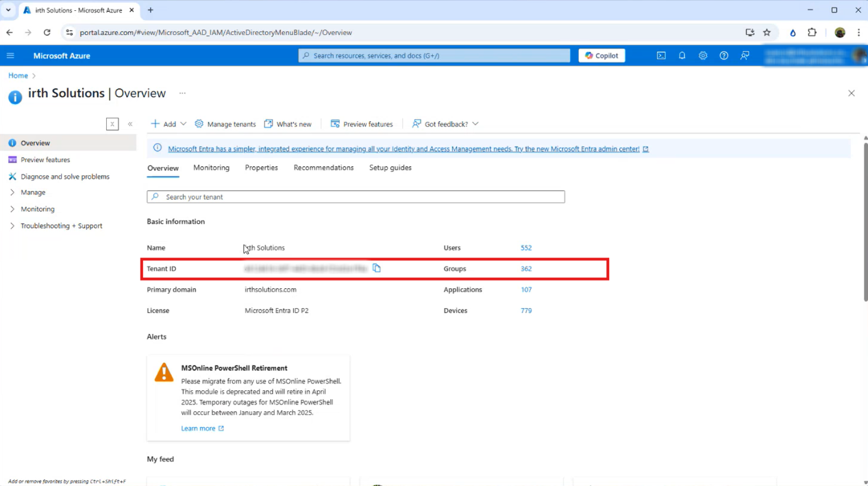Viewport: 868px width, 486px height.
Task: Click the Microsoft Entra ID P2 license text
Action: point(277,311)
